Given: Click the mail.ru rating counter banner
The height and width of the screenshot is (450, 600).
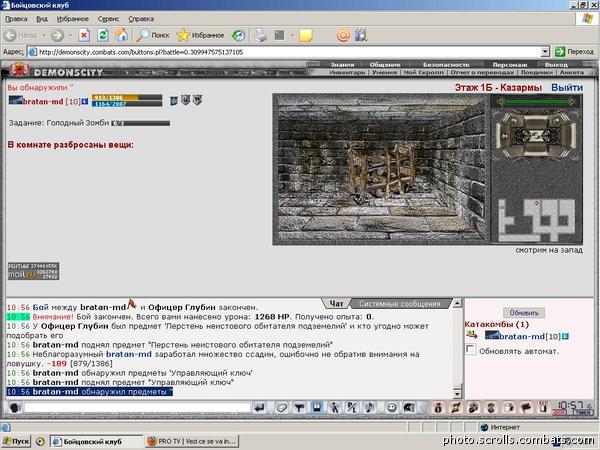Looking at the screenshot, I should (33, 271).
